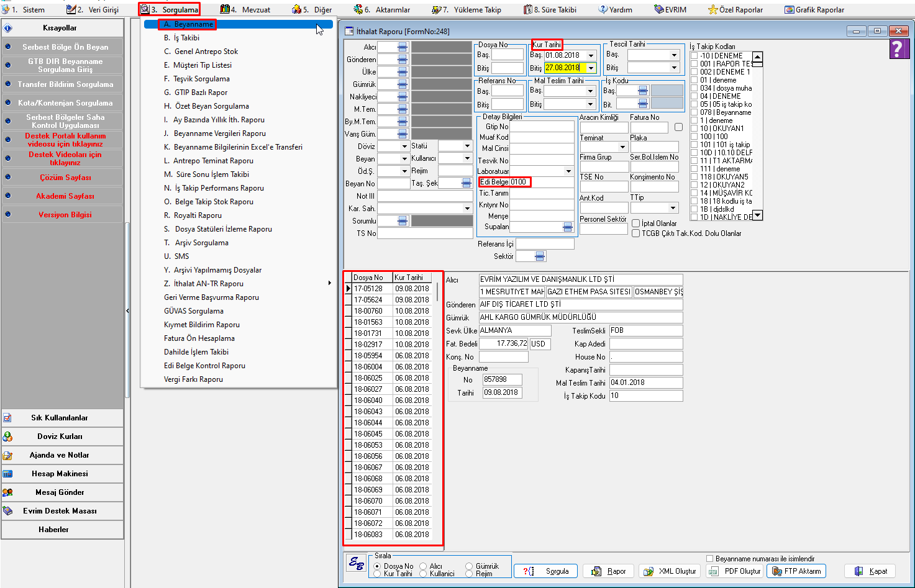
Task: Open the Laboratuar dropdown
Action: click(568, 171)
